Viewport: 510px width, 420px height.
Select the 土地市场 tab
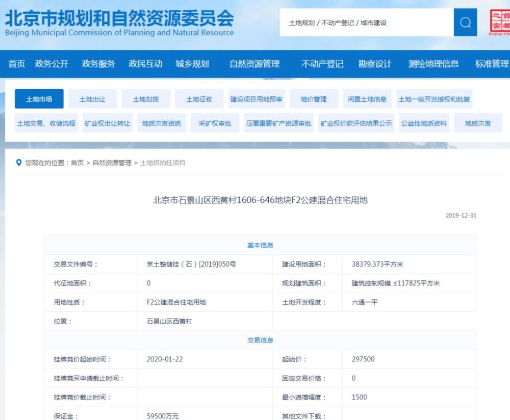coord(39,99)
